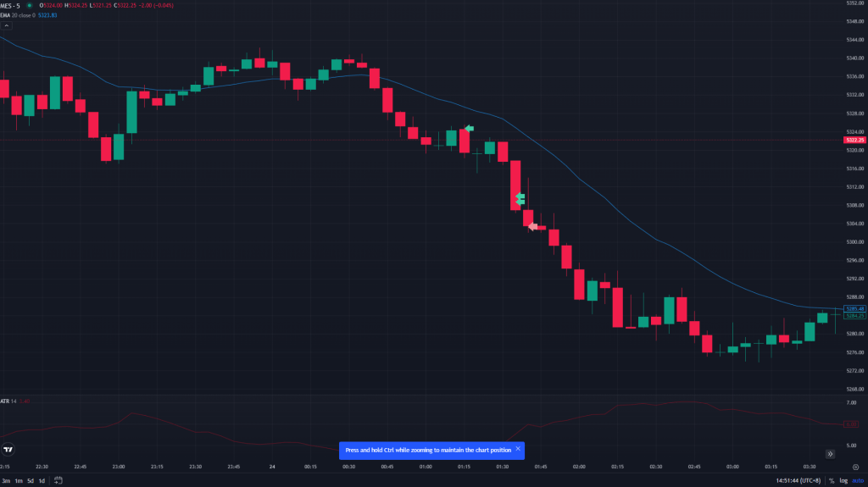868x487 pixels.
Task: Open chart settings gear icon
Action: pyautogui.click(x=854, y=466)
